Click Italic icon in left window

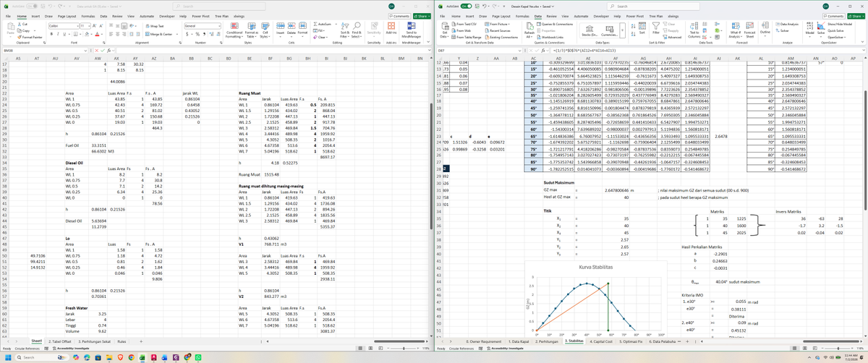[59, 33]
